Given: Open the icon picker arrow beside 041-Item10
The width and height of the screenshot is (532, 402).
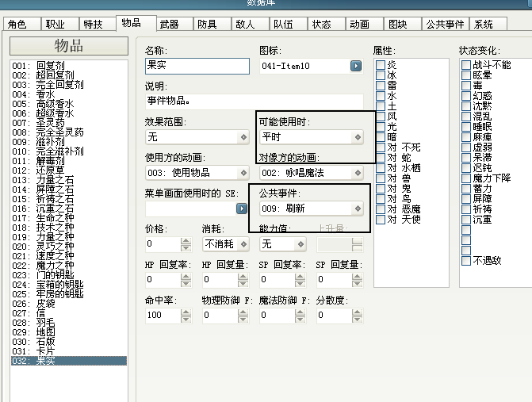Looking at the screenshot, I should coord(355,66).
